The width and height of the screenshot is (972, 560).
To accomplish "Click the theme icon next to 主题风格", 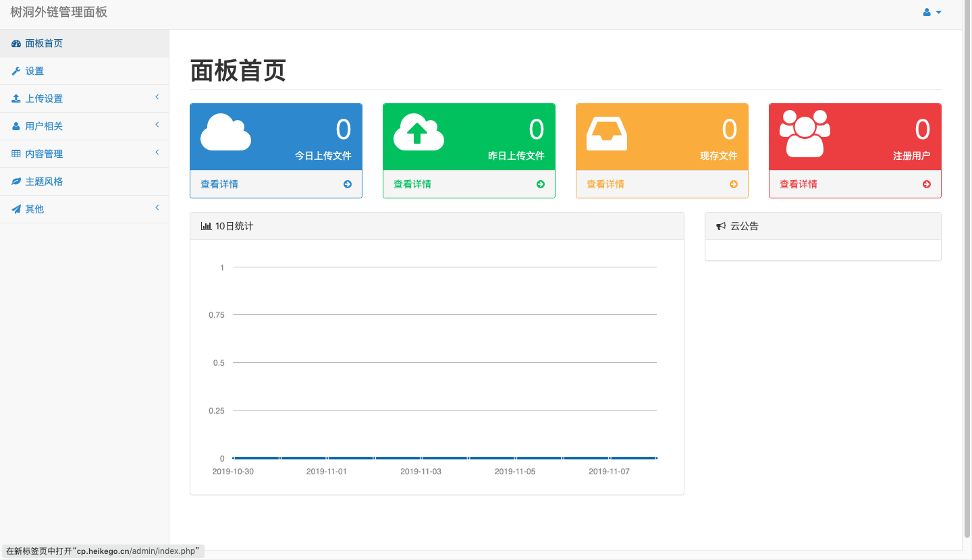I will point(16,181).
